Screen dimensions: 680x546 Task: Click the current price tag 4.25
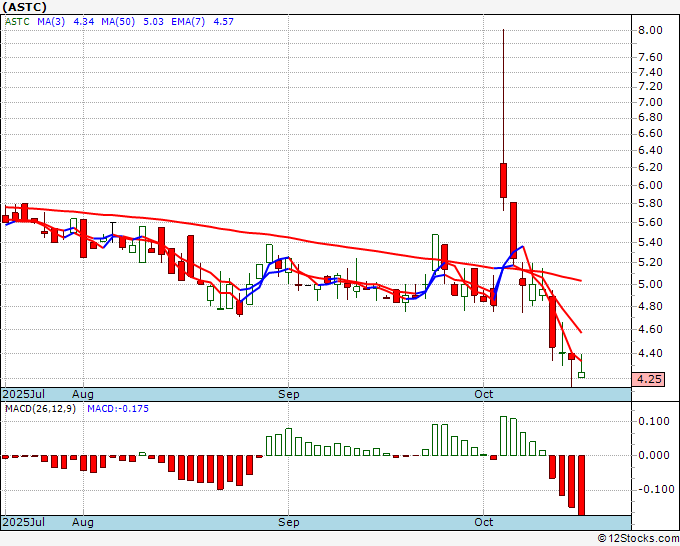point(648,379)
